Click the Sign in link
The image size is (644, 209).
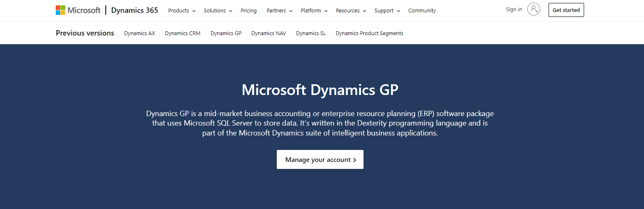click(514, 9)
